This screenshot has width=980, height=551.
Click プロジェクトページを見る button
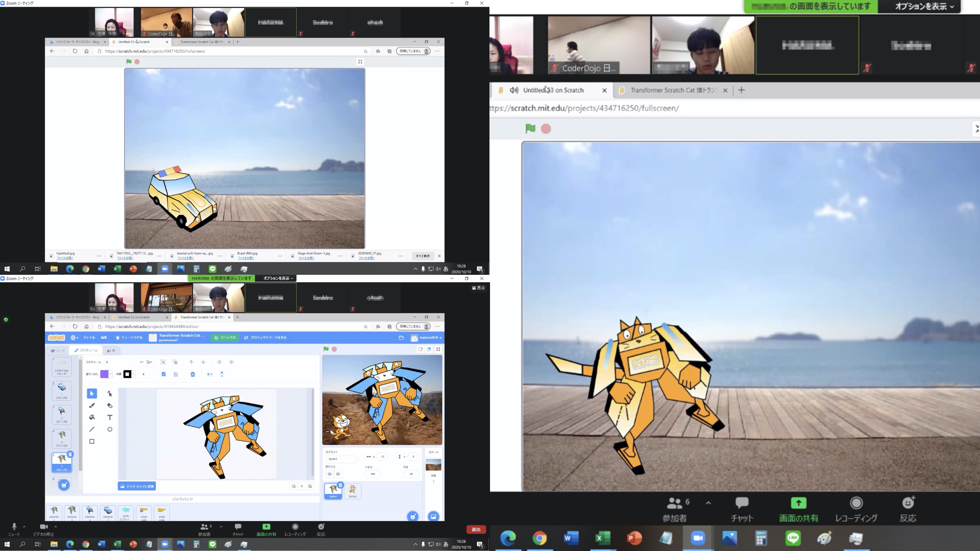pyautogui.click(x=265, y=338)
